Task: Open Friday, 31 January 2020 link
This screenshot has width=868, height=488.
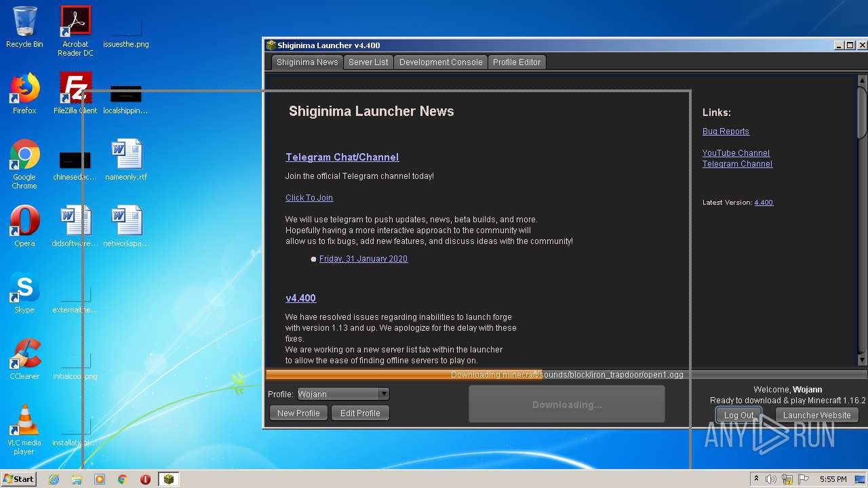Action: [363, 259]
